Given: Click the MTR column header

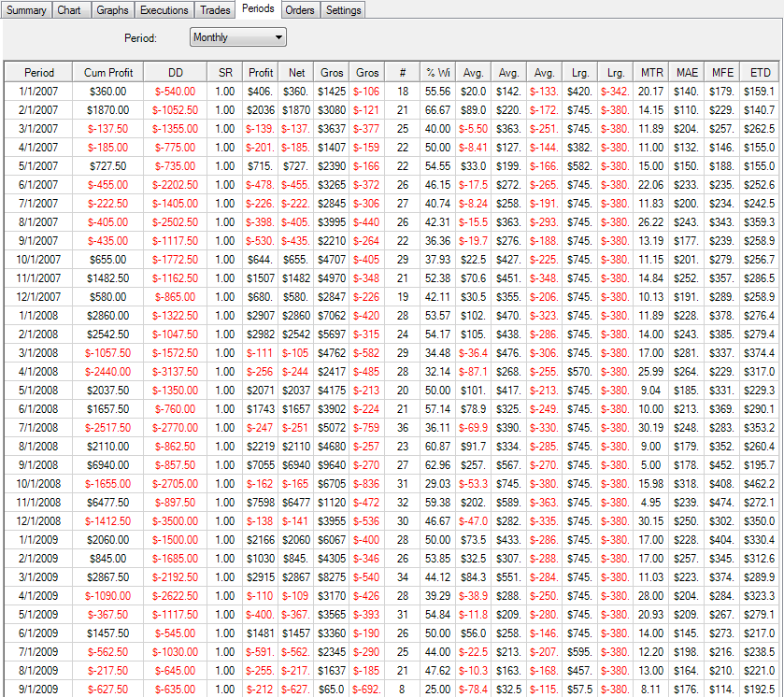Looking at the screenshot, I should click(651, 73).
